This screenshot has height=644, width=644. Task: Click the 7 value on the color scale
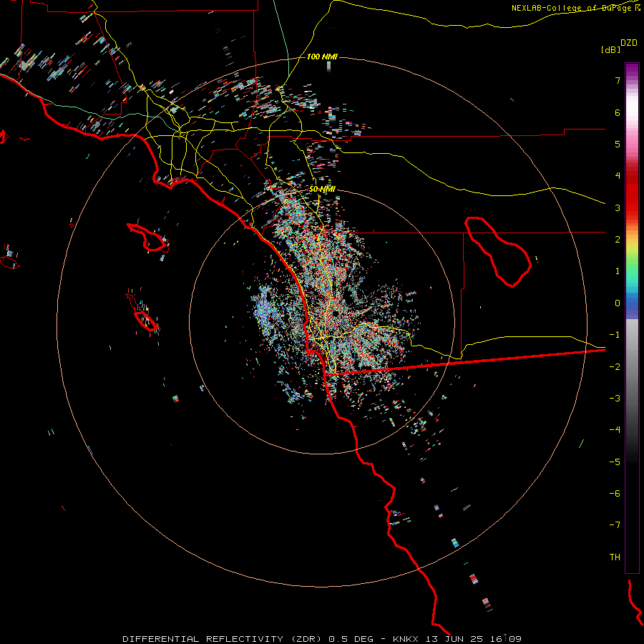point(618,80)
